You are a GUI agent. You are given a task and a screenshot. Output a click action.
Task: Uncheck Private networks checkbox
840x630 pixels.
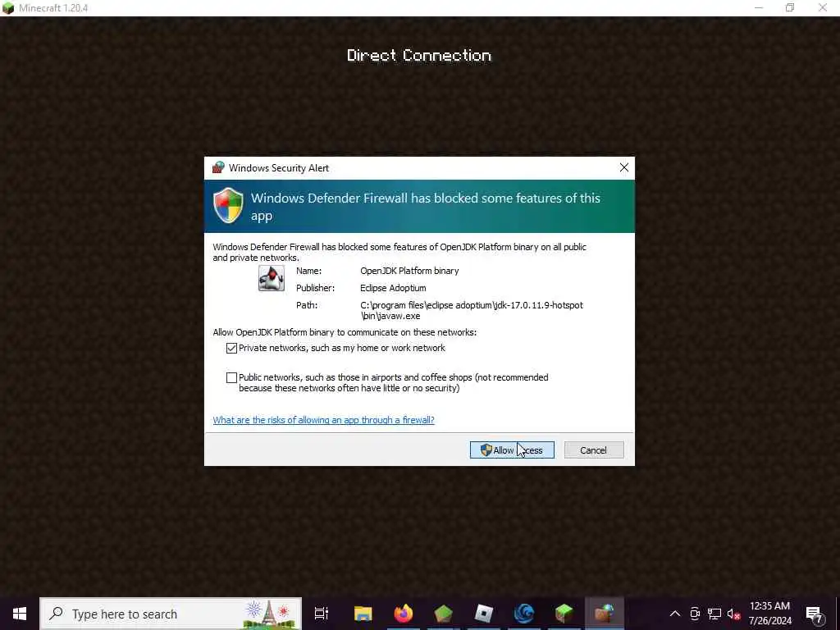(x=231, y=348)
